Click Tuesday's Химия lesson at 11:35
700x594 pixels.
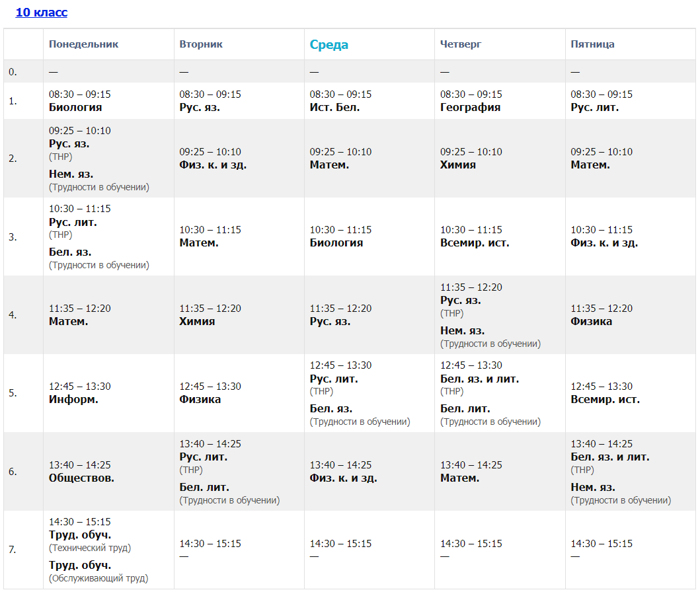[x=197, y=322]
